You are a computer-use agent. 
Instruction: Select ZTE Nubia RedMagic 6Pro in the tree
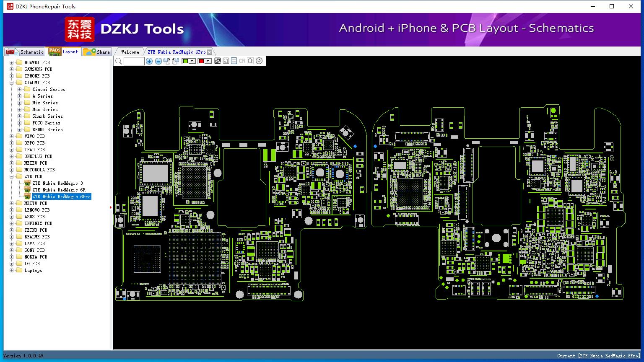[61, 197]
